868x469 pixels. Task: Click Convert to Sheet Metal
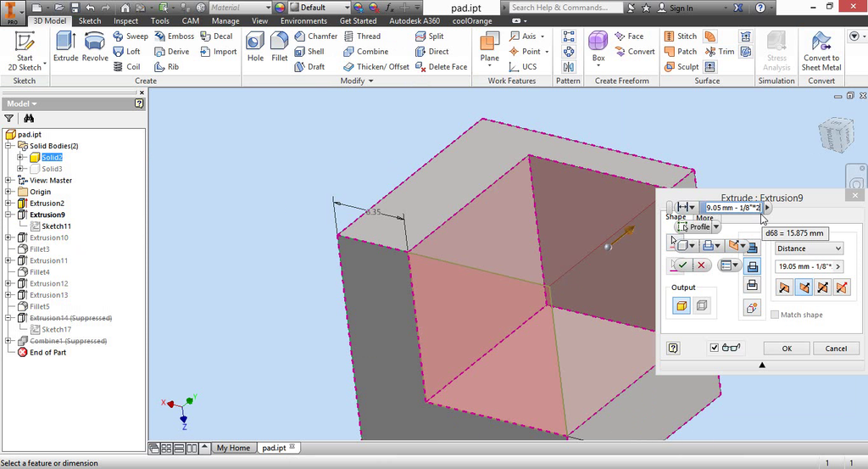pos(821,52)
